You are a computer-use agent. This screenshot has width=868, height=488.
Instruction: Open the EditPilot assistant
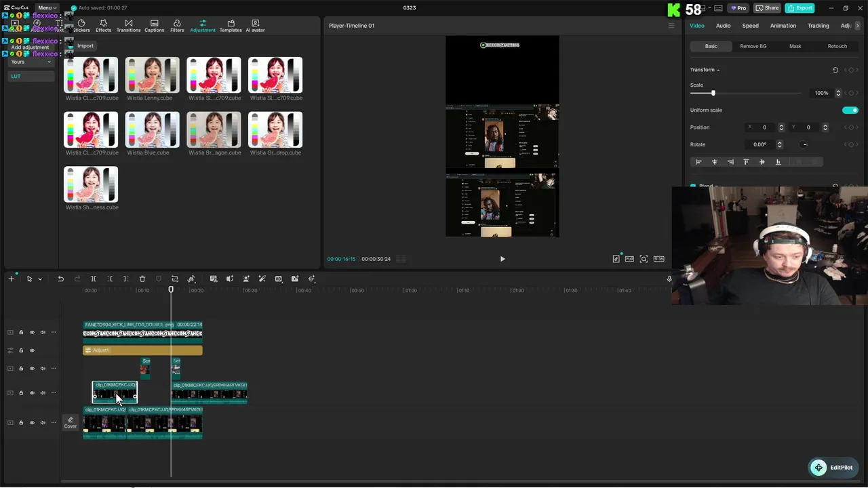832,468
